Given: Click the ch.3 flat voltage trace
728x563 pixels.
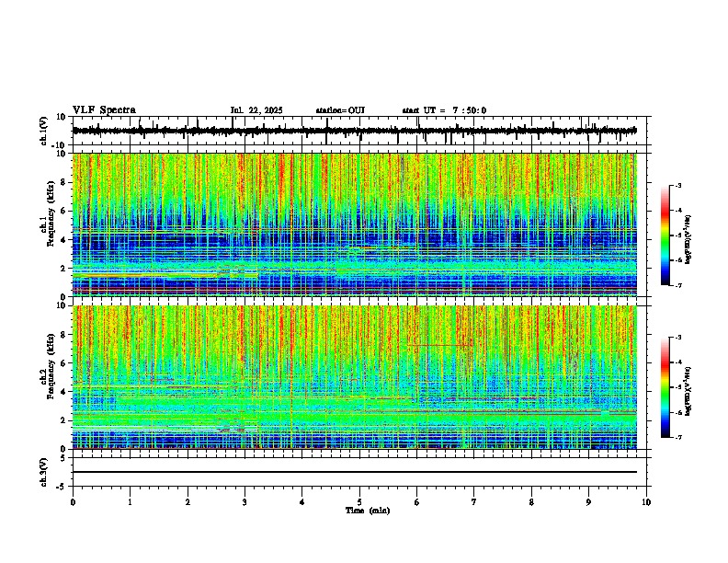Looking at the screenshot, I should click(x=355, y=472).
